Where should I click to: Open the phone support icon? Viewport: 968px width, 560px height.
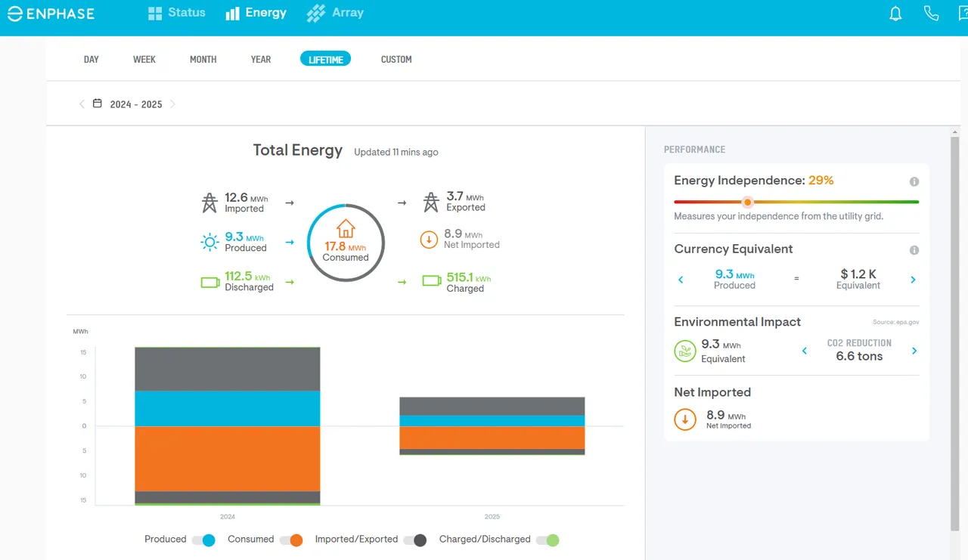coord(932,14)
